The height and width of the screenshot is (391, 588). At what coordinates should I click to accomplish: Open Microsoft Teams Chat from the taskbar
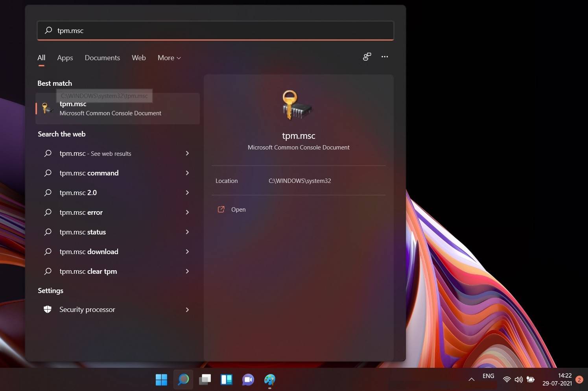pyautogui.click(x=248, y=379)
